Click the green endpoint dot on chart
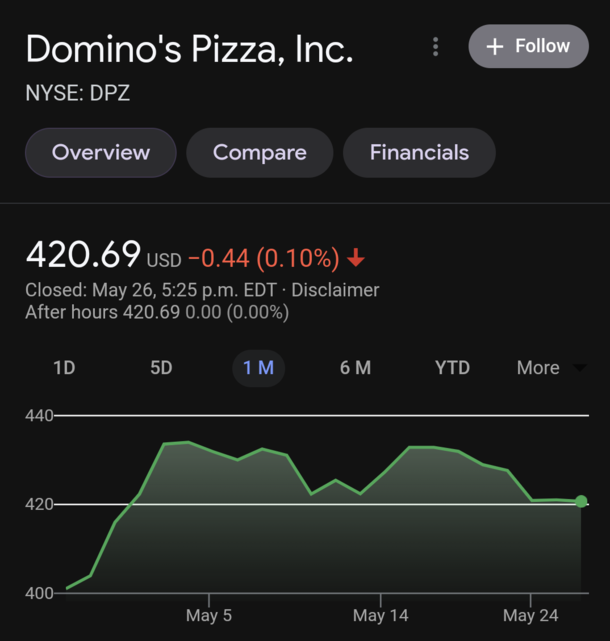Screen dimensions: 610x641 click(581, 501)
